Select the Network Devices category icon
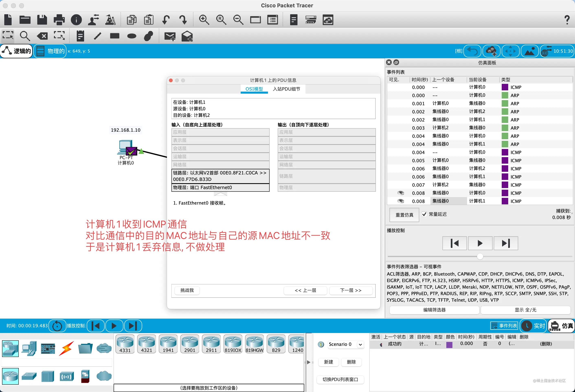The image size is (575, 392). tap(10, 348)
